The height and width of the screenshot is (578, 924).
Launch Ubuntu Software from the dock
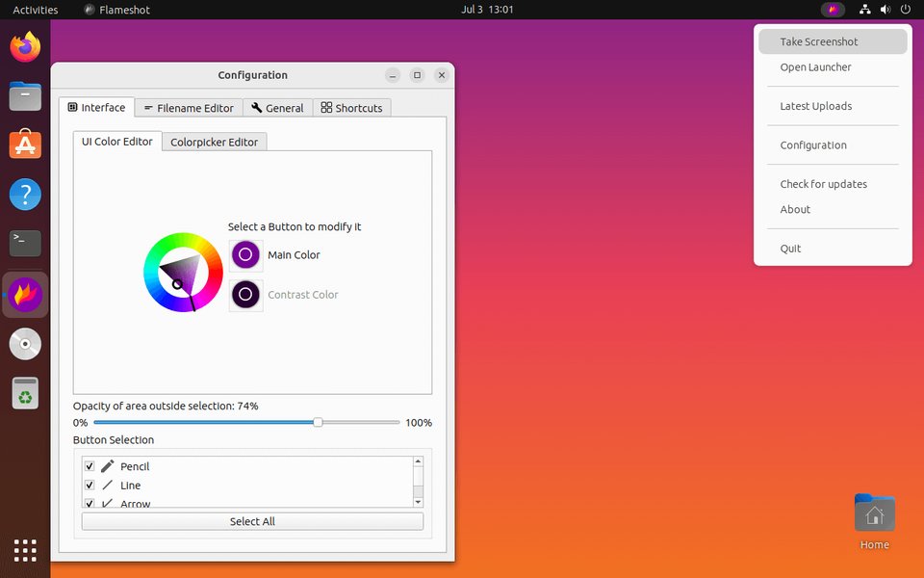pyautogui.click(x=25, y=144)
